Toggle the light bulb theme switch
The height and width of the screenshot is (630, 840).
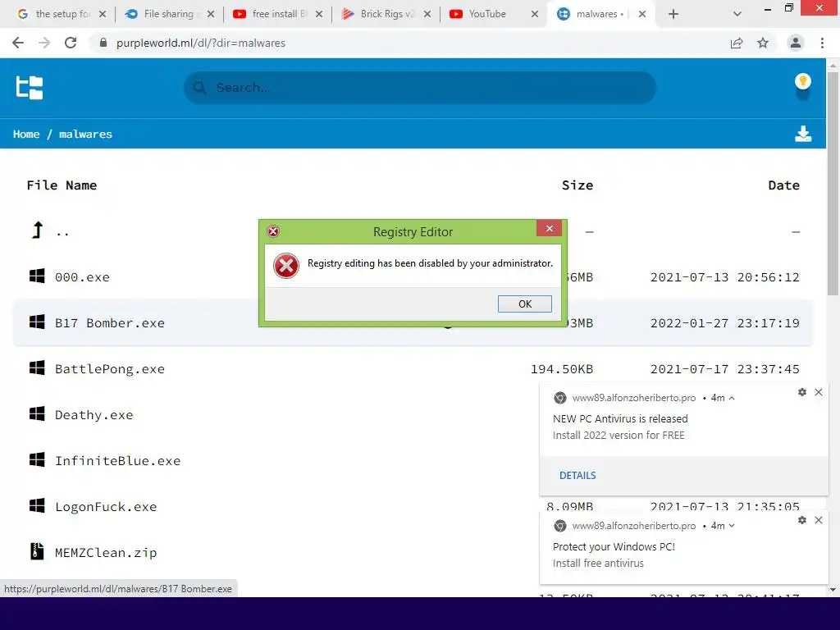click(802, 86)
